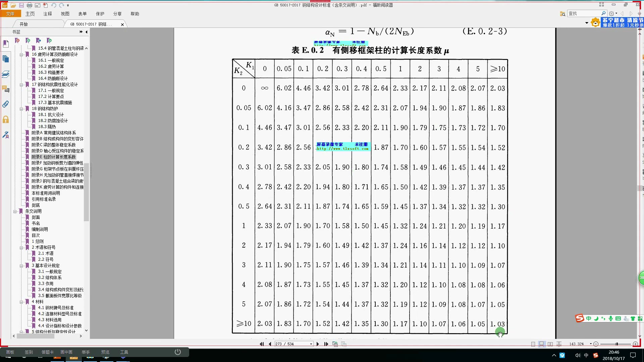The height and width of the screenshot is (362, 644).
Task: Collapse the 16 疲劳计算及防脆断设计 tree node
Action: pyautogui.click(x=21, y=54)
